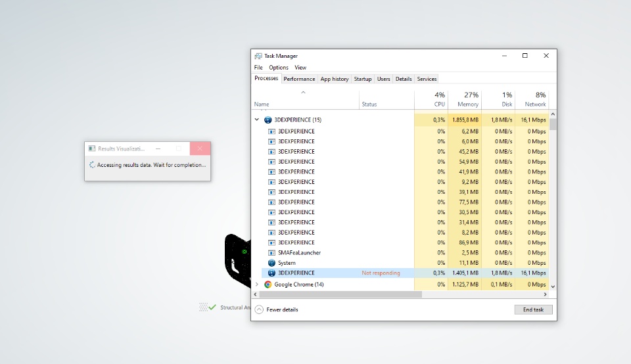Open the View menu in Task Manager
Screen dimensions: 631x364
[x=300, y=68]
